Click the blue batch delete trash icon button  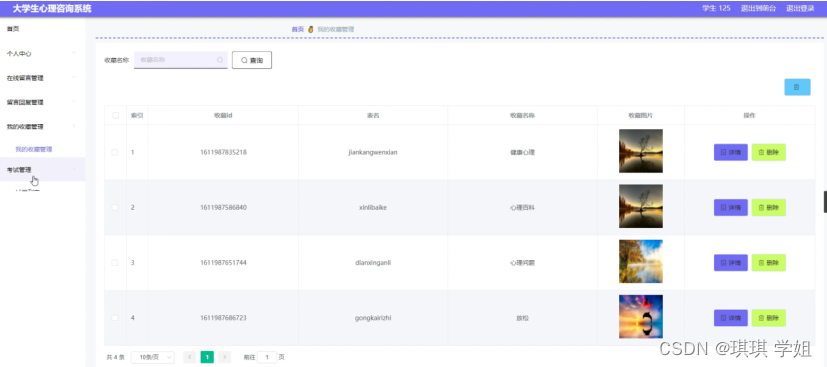click(797, 87)
